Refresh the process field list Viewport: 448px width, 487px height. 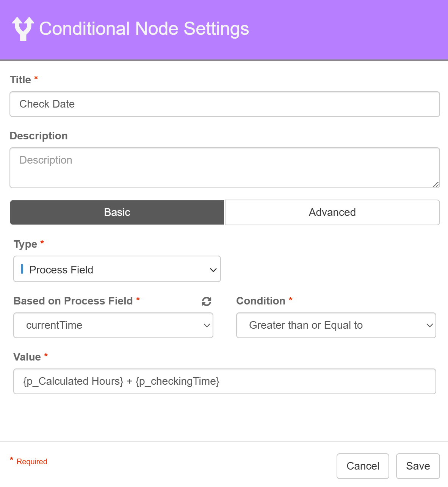coord(207,301)
